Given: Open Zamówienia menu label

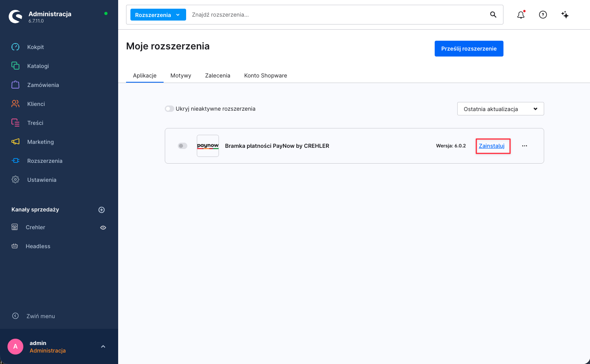Looking at the screenshot, I should (x=43, y=85).
